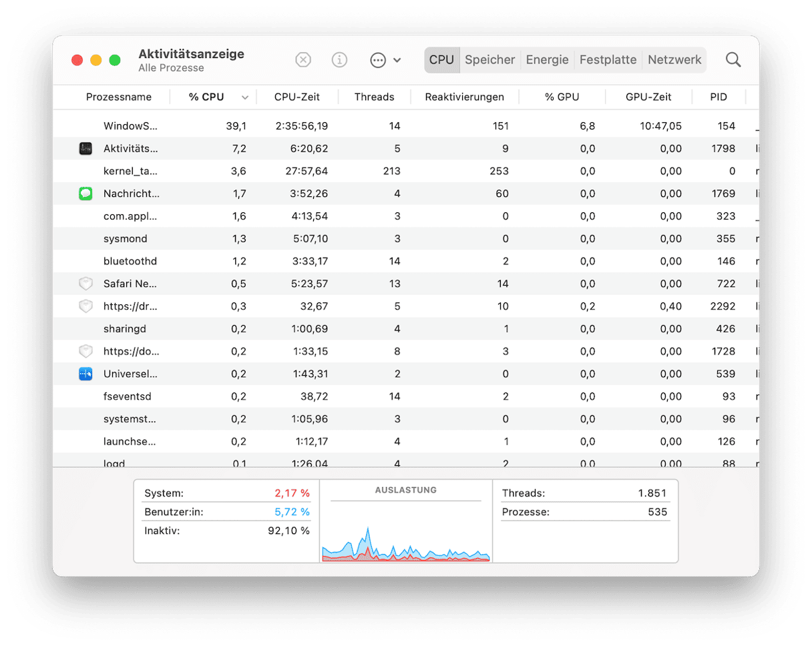Select the fseventsd process row
Screen dimensions: 812x646
pyautogui.click(x=406, y=396)
